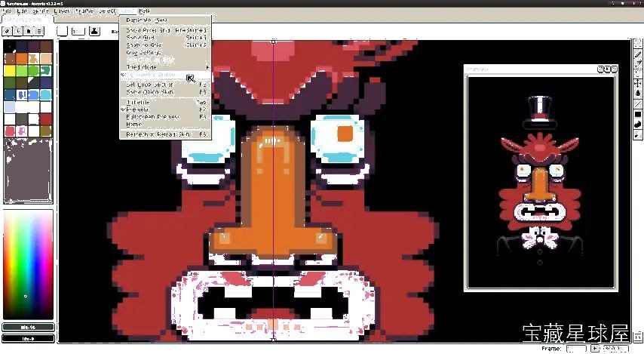This screenshot has width=644, height=354.
Task: Toggle the checked Preview menu item
Action: coord(165,109)
